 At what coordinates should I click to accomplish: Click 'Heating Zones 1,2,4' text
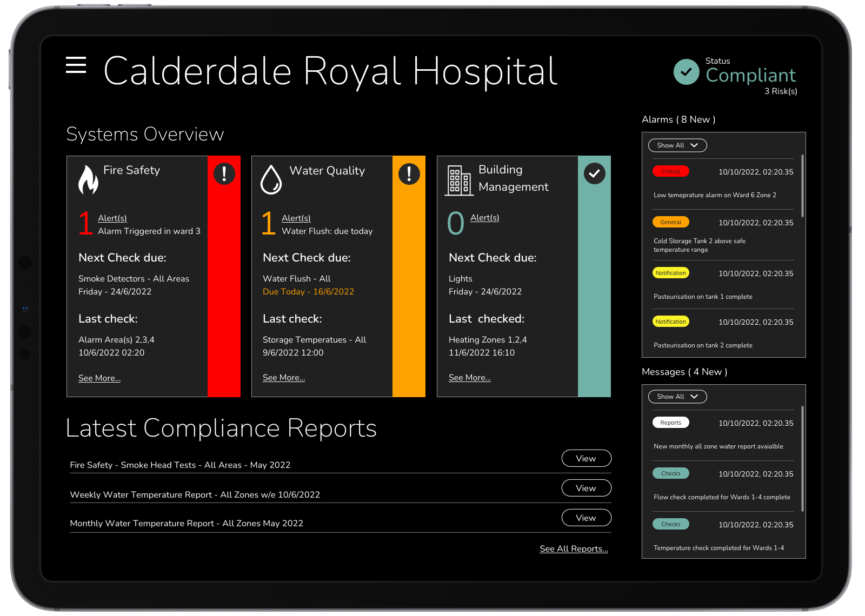coord(488,340)
